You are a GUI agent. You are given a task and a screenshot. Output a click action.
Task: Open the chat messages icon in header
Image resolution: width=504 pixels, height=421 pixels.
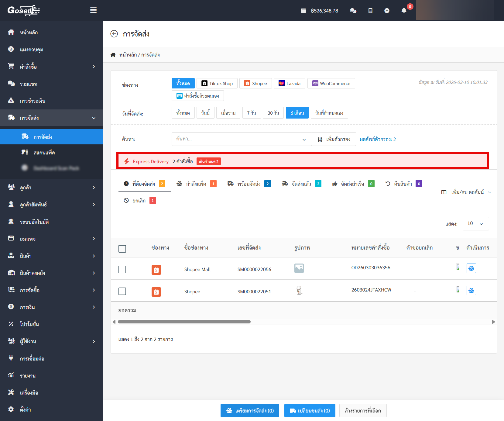(x=353, y=11)
